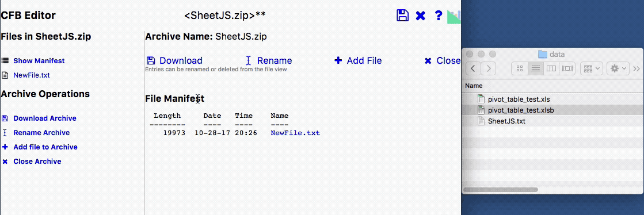Go back with Finder back arrow
644x215 pixels.
(473, 68)
